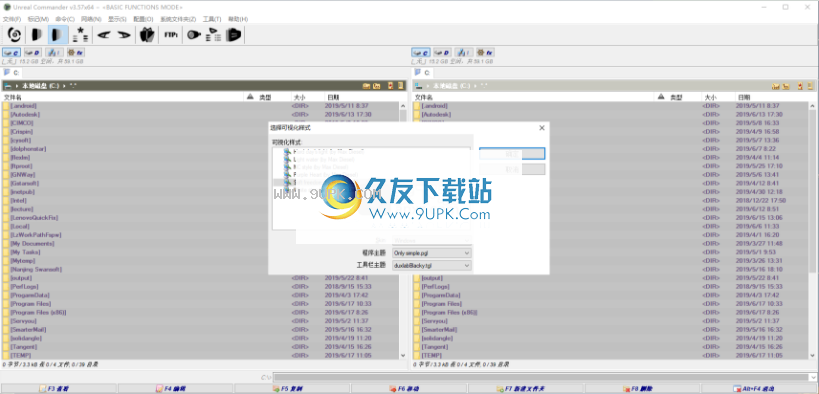Open network drive button in left panel
This screenshot has height=394, width=819.
[54, 53]
